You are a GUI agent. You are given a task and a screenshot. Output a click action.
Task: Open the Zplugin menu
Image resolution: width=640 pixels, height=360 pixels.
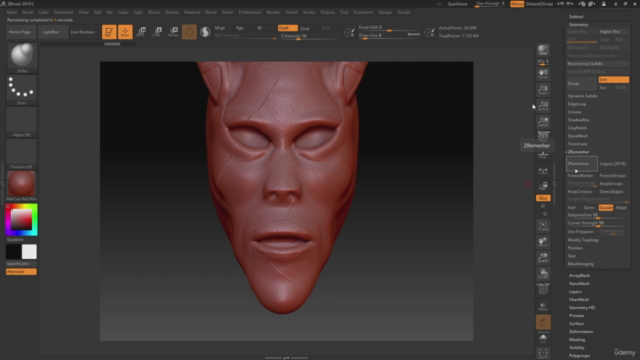click(385, 12)
